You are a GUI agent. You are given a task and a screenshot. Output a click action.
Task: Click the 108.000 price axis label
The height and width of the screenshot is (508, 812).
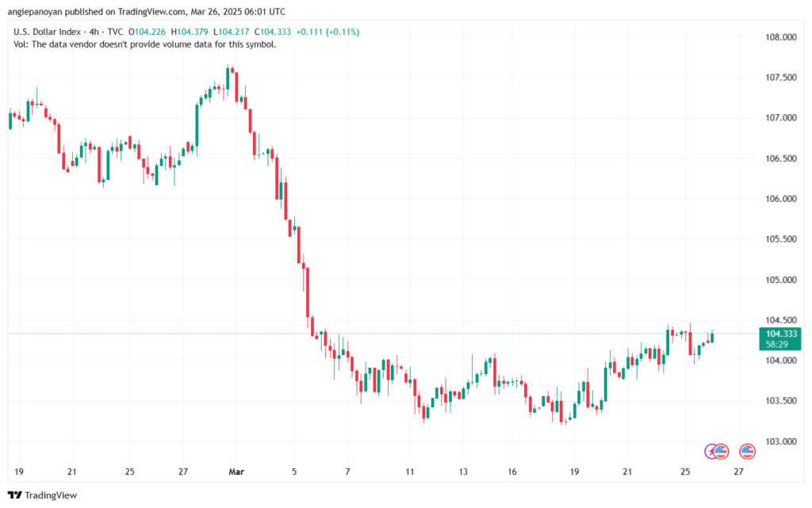click(781, 37)
